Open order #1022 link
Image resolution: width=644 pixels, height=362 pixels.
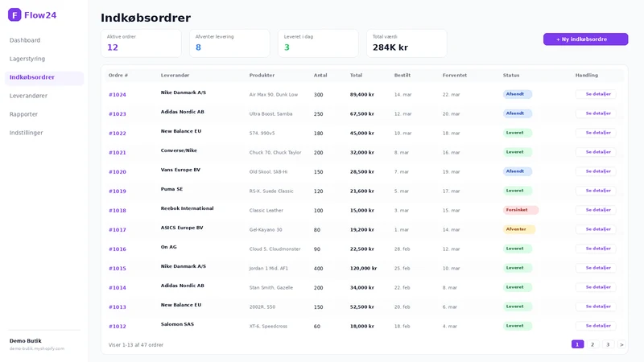pos(117,134)
